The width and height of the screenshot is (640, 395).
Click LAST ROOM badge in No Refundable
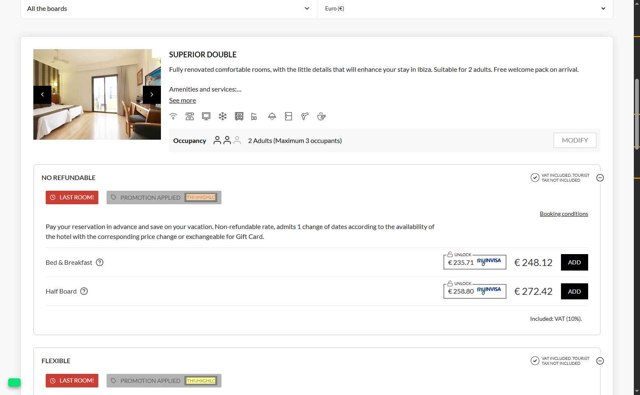coord(72,198)
